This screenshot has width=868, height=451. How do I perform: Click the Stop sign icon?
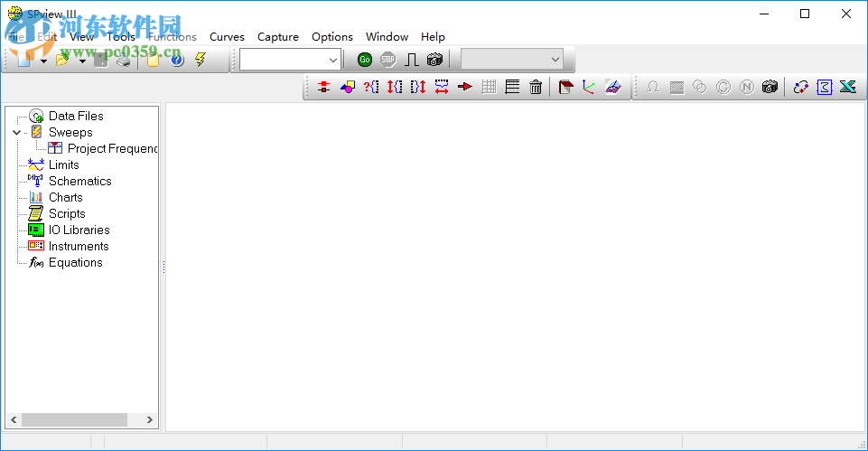coord(388,60)
